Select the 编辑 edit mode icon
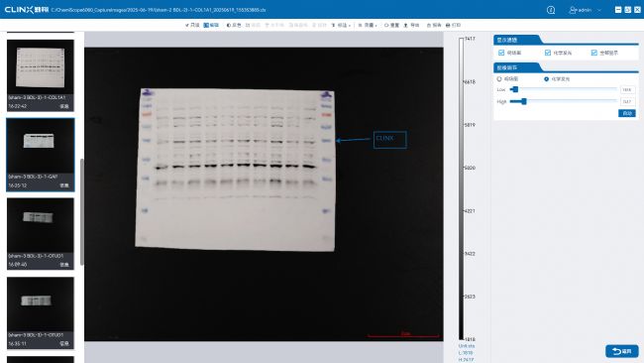644x363 pixels. pyautogui.click(x=211, y=25)
